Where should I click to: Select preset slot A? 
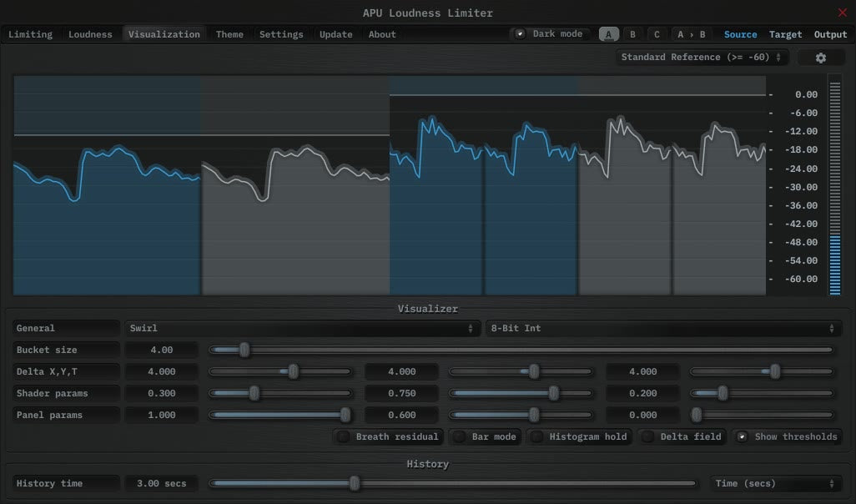point(609,34)
